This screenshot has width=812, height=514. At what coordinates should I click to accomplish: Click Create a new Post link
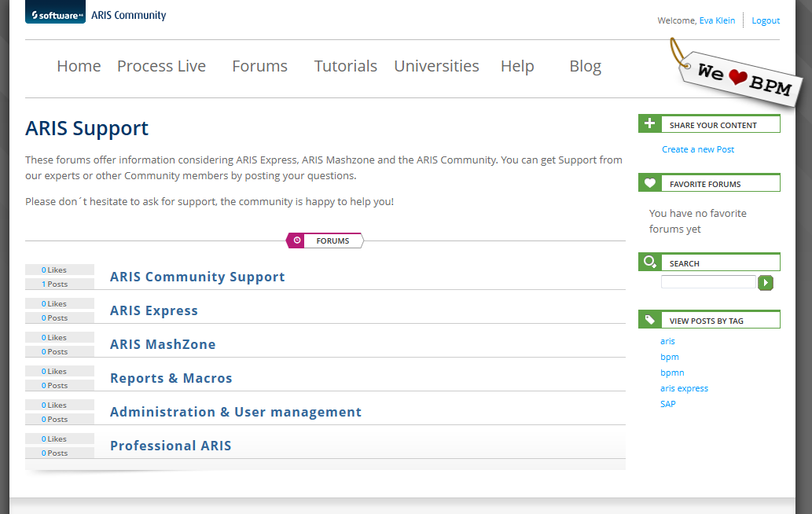[698, 149]
